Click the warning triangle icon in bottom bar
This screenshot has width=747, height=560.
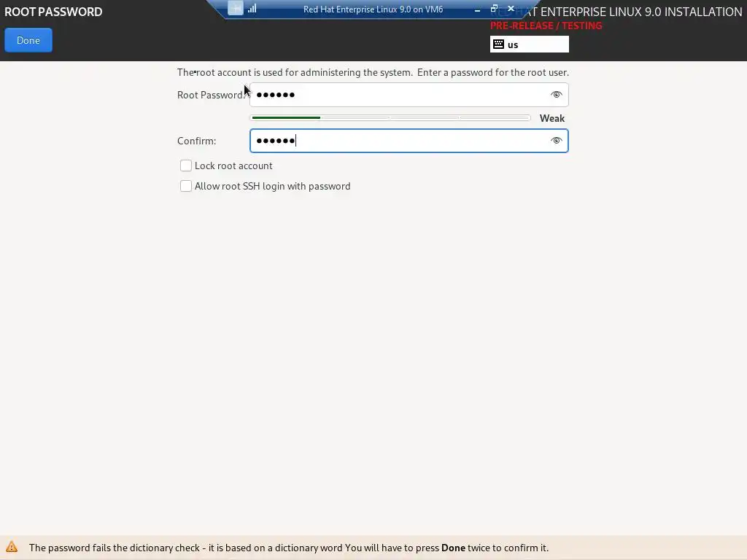point(12,547)
